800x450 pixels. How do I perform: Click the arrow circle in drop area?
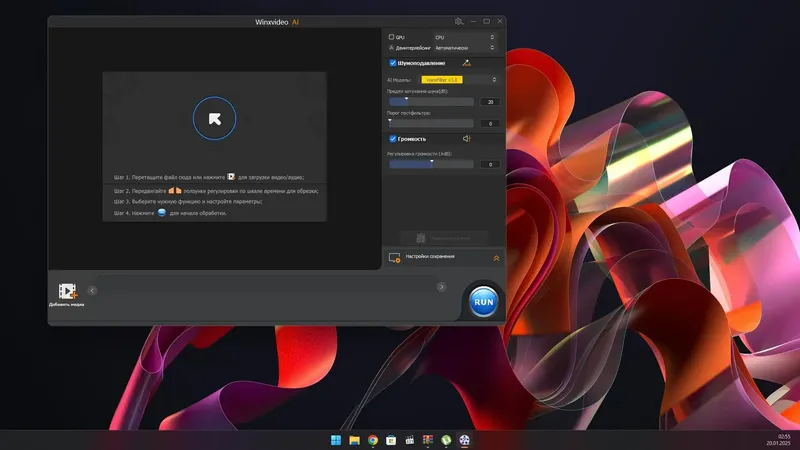(214, 118)
